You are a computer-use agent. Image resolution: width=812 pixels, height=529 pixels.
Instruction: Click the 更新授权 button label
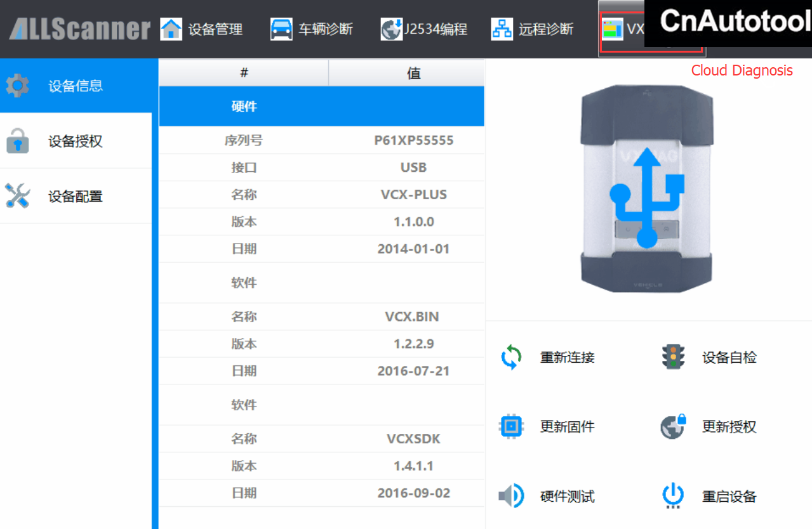click(729, 427)
